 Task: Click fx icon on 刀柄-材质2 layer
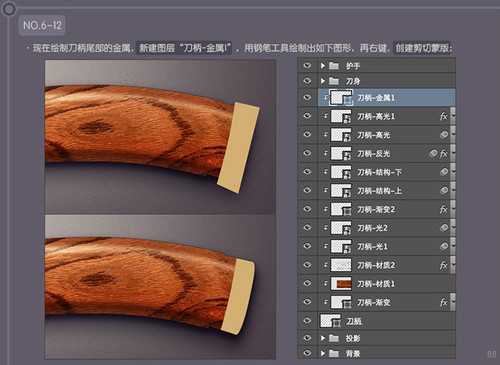pos(444,265)
